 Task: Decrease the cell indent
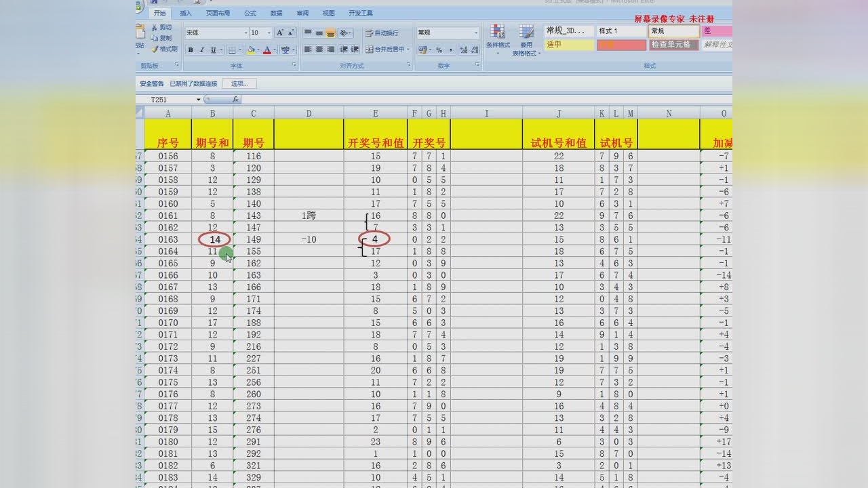(x=343, y=49)
